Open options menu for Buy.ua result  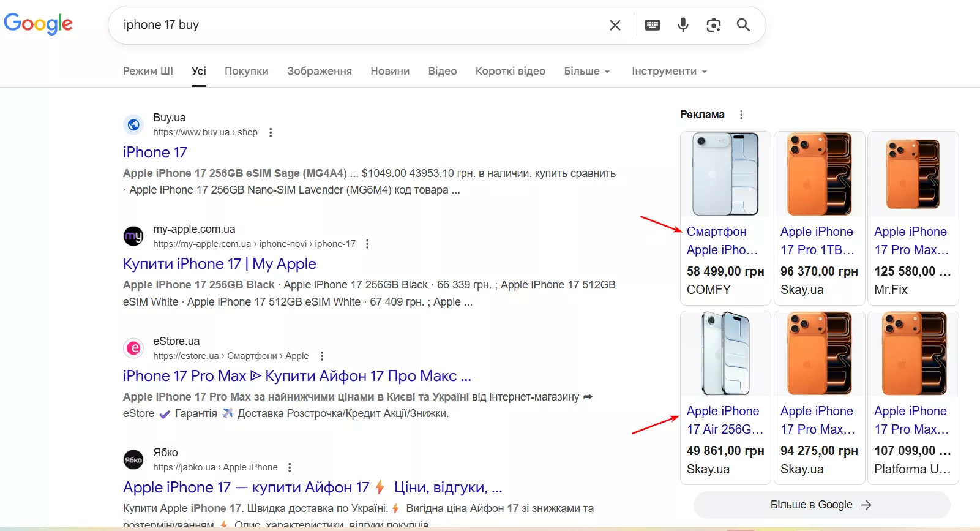[271, 132]
